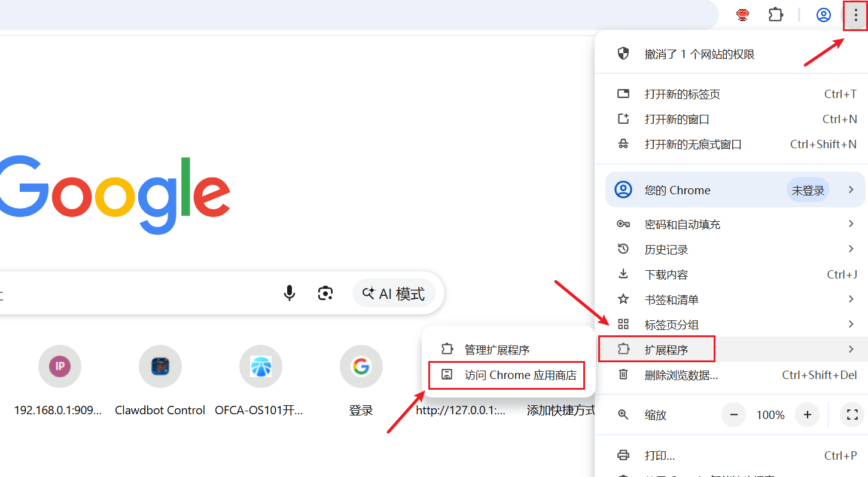
Task: Expand the 书签和清单 chevron
Action: pyautogui.click(x=851, y=299)
